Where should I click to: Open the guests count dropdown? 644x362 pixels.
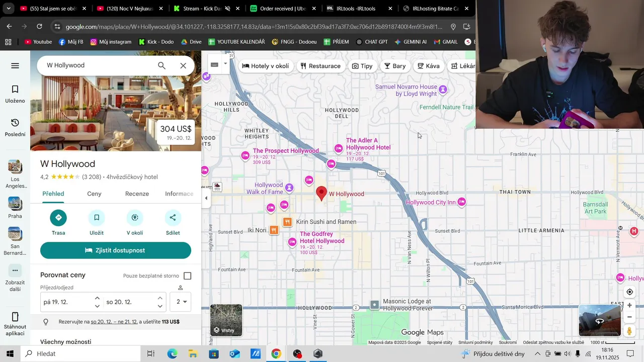tap(180, 302)
